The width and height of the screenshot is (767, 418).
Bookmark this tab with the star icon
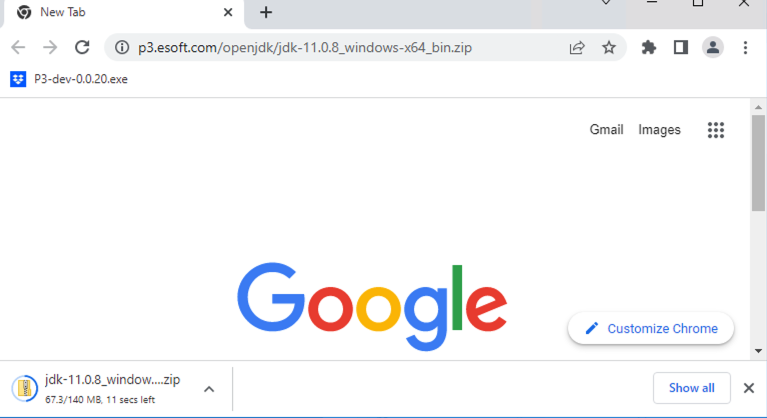(x=609, y=47)
